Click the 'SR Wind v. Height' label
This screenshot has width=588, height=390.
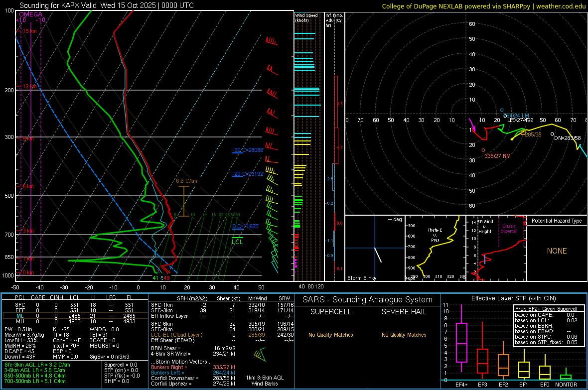(485, 227)
